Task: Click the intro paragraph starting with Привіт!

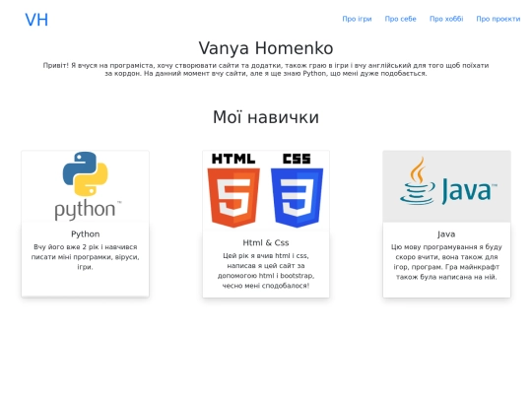Action: click(x=266, y=70)
